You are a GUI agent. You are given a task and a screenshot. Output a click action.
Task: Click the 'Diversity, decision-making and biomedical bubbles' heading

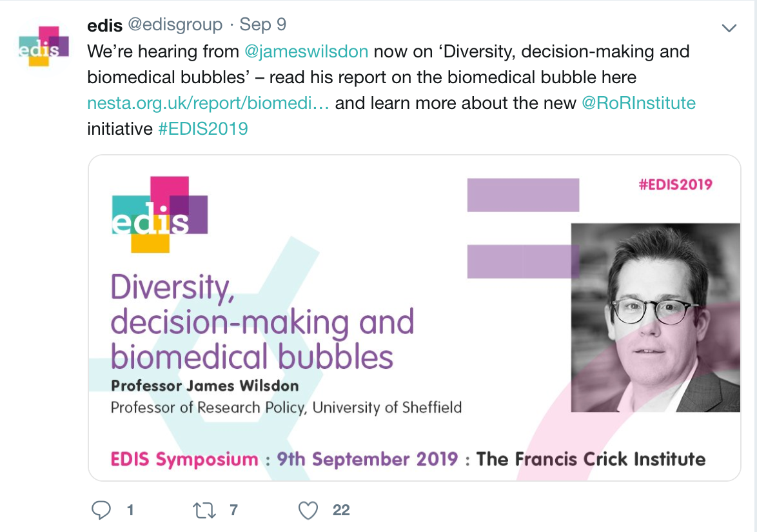(262, 322)
